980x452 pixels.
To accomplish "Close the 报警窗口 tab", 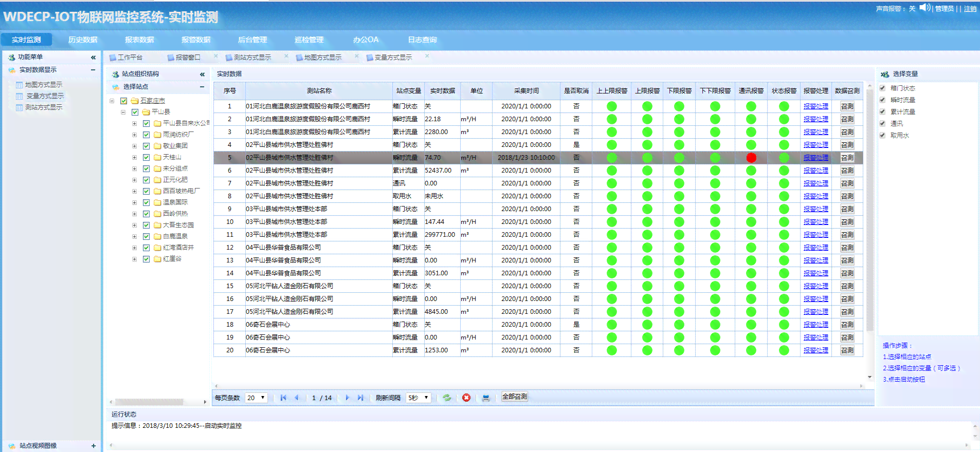I will [x=216, y=56].
